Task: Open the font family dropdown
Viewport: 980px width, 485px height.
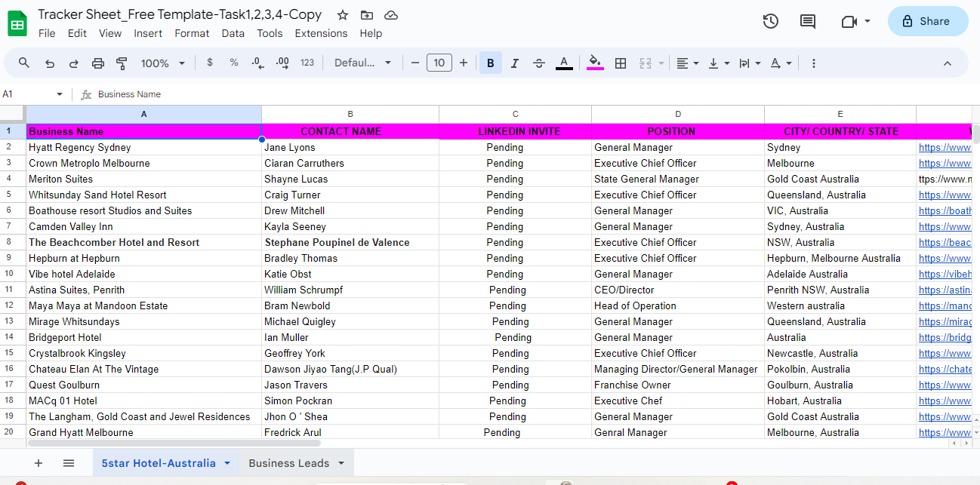Action: [363, 63]
